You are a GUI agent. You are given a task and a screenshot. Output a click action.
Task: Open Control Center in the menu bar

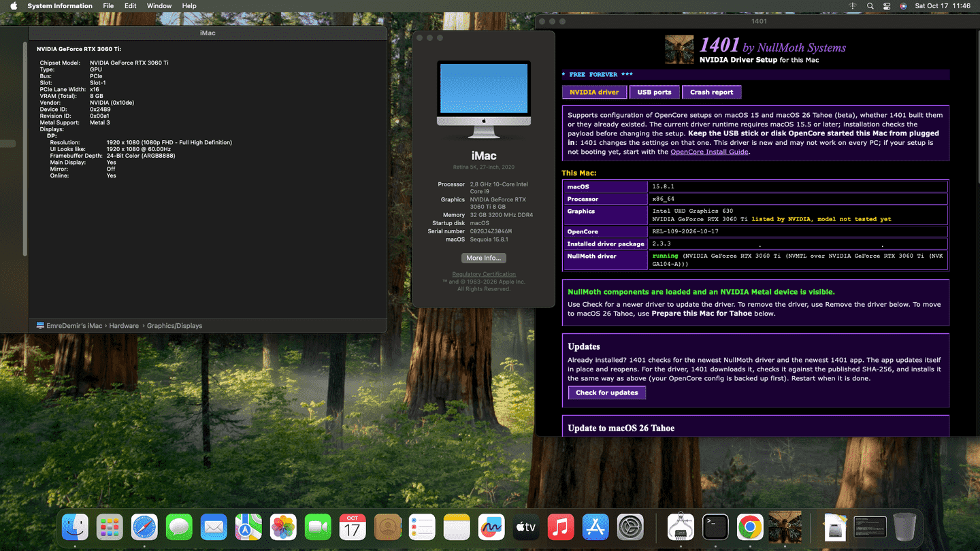tap(887, 6)
